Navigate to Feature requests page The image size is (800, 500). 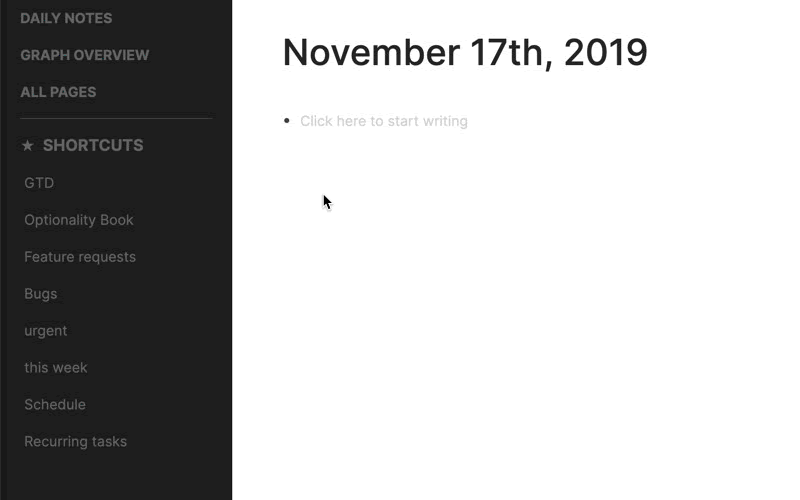[80, 257]
